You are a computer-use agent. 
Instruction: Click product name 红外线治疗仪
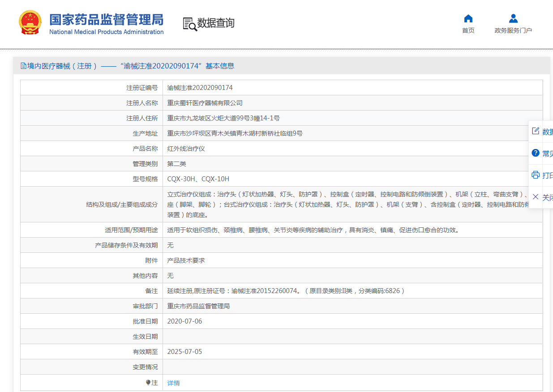pyautogui.click(x=186, y=149)
